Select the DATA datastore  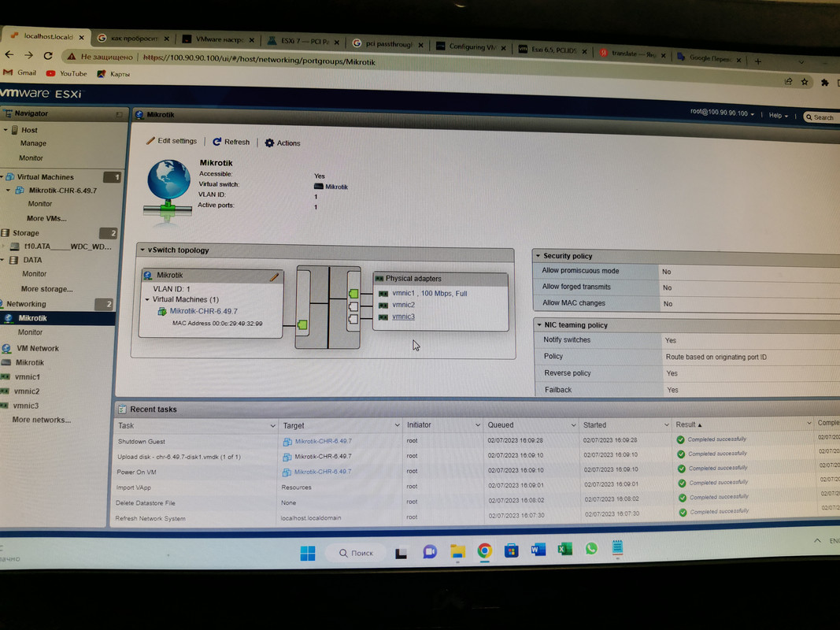click(32, 260)
